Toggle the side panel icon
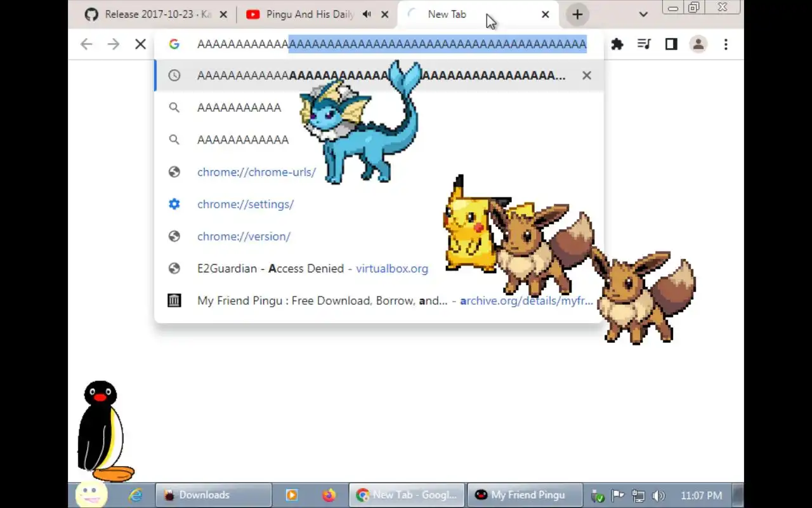Screen dimensions: 812x508 click(671, 44)
